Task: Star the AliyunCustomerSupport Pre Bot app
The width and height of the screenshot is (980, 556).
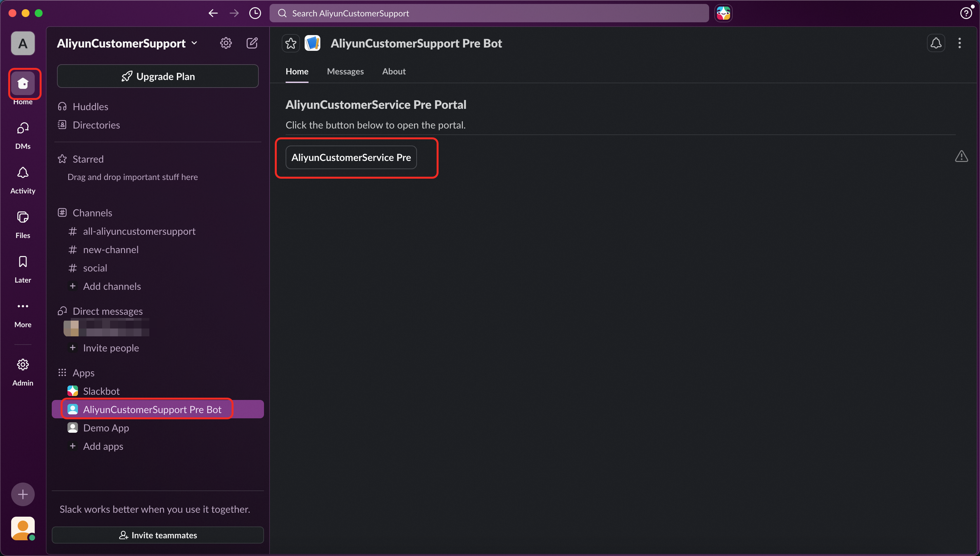Action: click(291, 43)
